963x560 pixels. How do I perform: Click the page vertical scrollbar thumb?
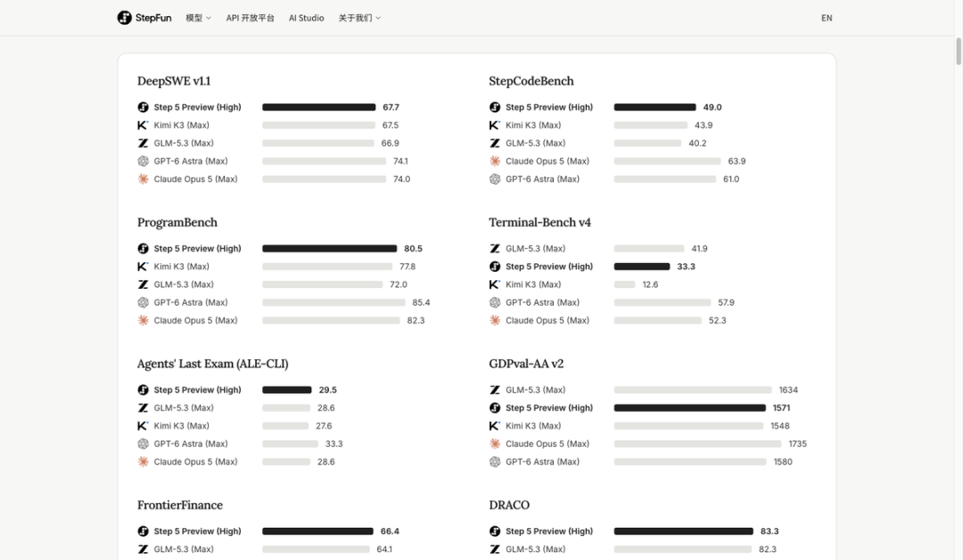[958, 51]
